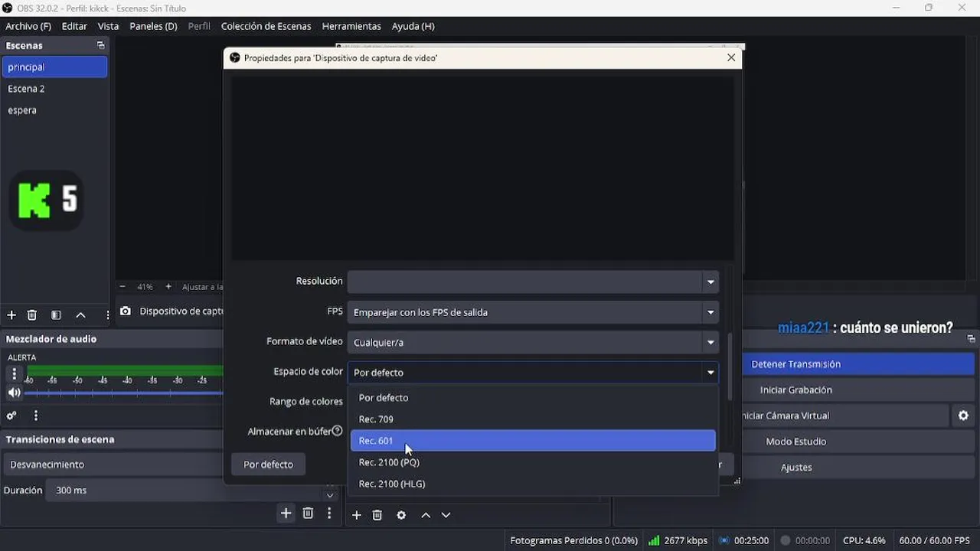This screenshot has width=980, height=551.
Task: Click Duración 300 ms field
Action: (184, 491)
